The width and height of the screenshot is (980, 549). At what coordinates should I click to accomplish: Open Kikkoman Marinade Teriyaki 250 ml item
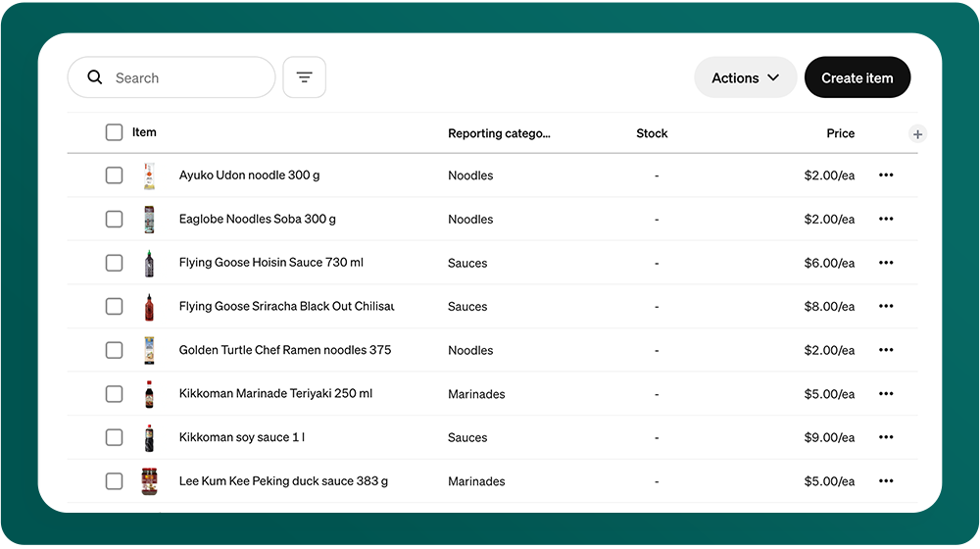pyautogui.click(x=275, y=394)
